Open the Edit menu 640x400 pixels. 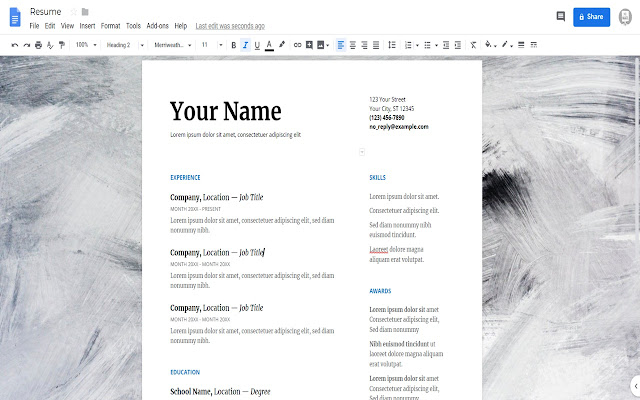(50, 26)
